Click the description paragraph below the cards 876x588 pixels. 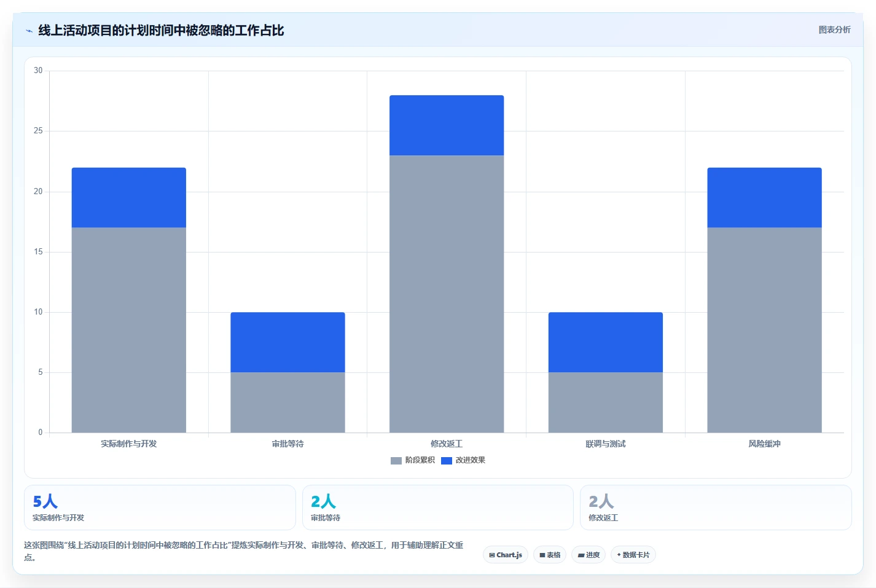pyautogui.click(x=244, y=551)
